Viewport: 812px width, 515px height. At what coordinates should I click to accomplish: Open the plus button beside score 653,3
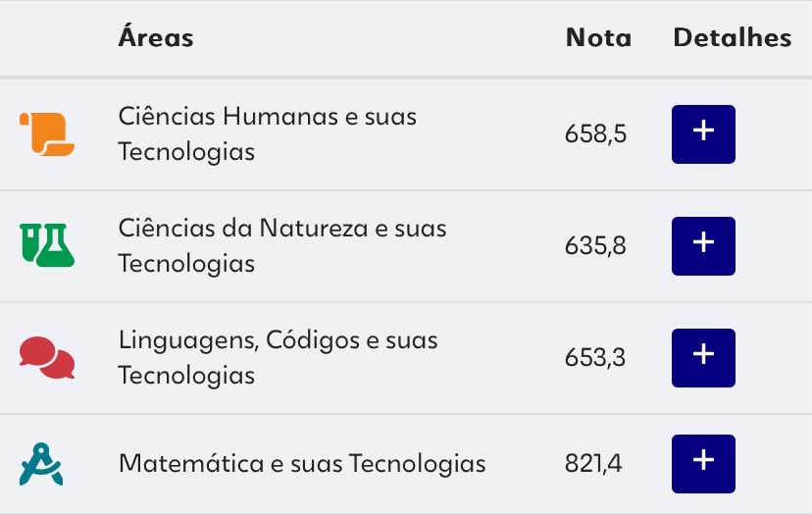702,357
